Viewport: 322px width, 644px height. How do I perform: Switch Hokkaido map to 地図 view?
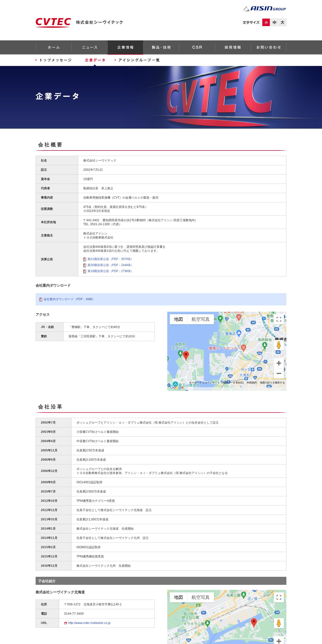click(x=178, y=597)
